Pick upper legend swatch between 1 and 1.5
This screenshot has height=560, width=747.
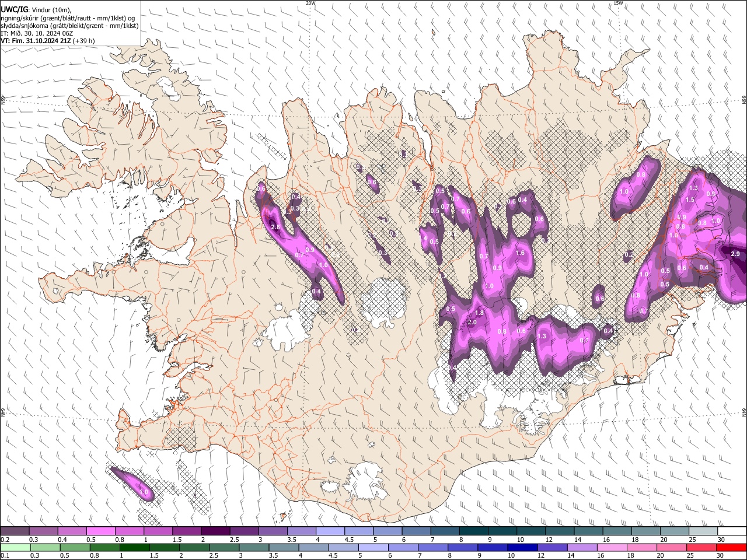(158, 531)
